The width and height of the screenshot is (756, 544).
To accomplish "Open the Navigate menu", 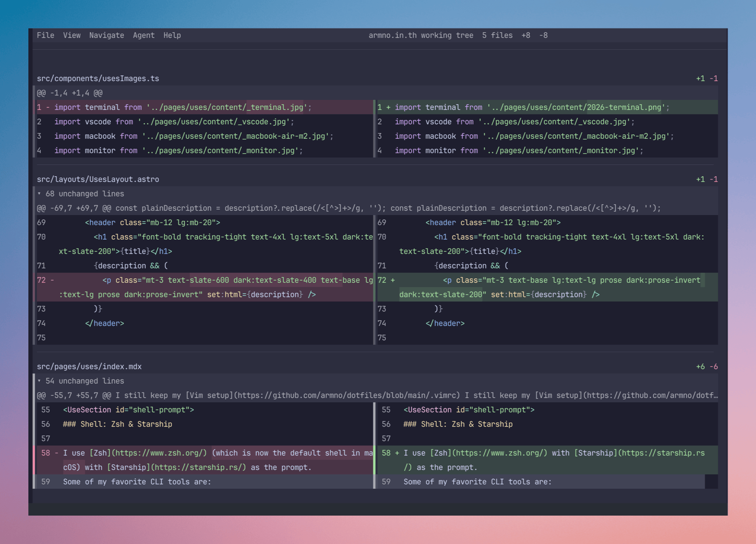I will 106,36.
